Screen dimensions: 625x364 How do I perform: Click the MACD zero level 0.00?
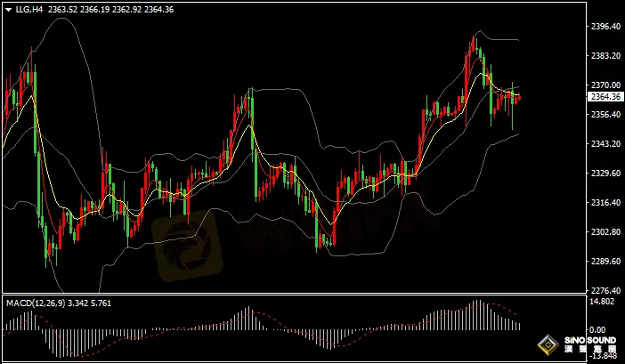point(597,330)
